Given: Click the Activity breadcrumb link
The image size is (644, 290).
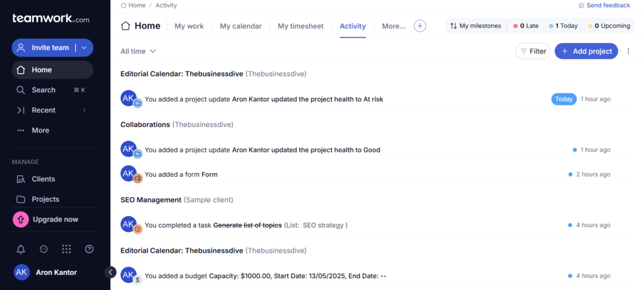Looking at the screenshot, I should tap(166, 5).
